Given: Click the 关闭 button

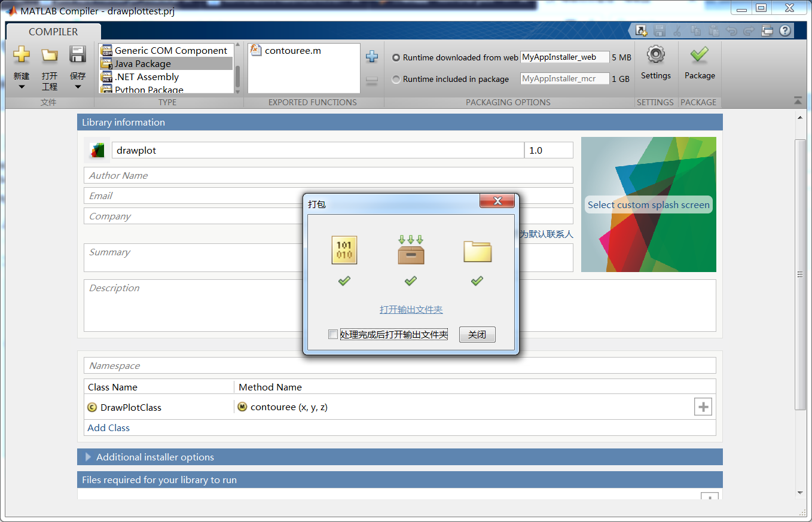Looking at the screenshot, I should coord(477,334).
